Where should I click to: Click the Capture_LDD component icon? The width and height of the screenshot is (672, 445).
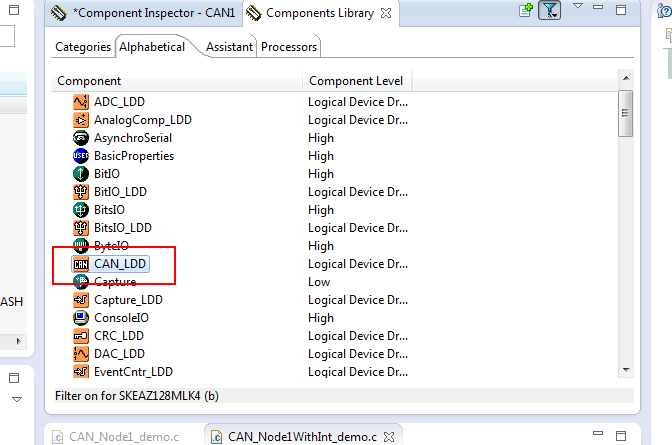click(x=81, y=300)
